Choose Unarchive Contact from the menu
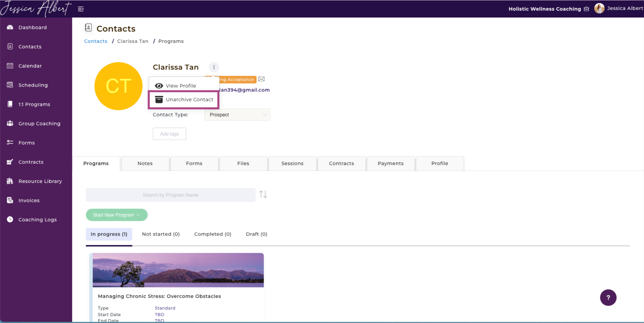Viewport: 644px width, 323px height. pyautogui.click(x=183, y=100)
